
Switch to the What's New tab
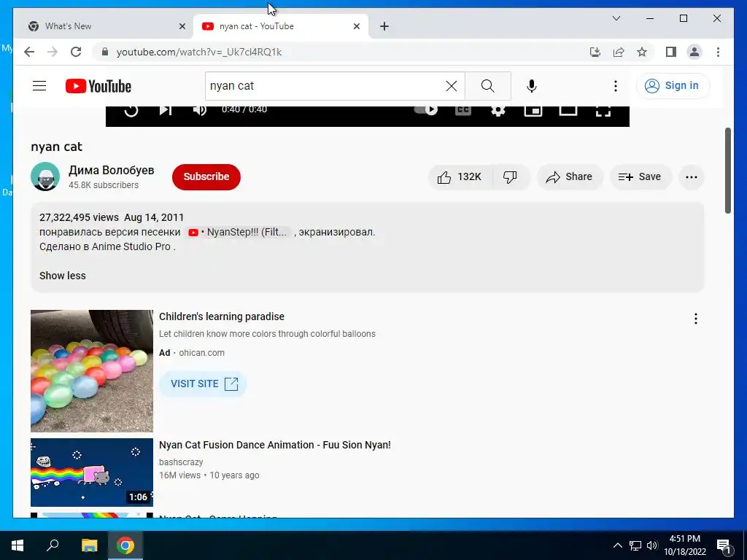click(x=103, y=26)
